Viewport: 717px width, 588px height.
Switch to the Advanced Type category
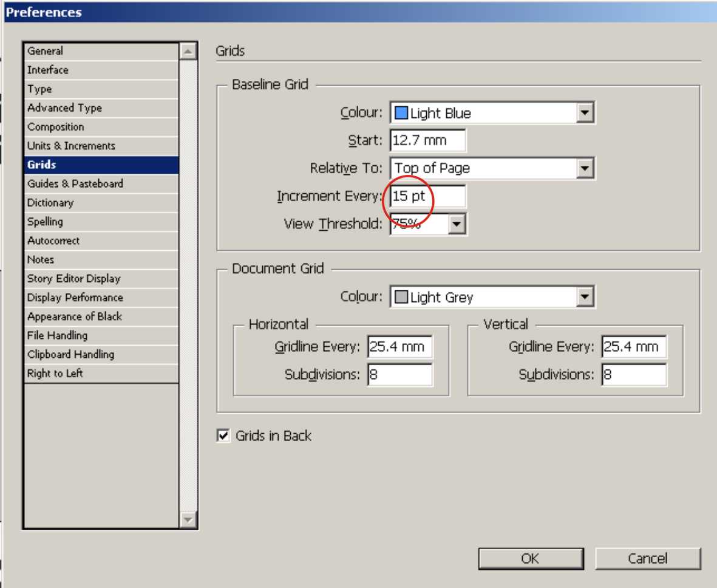101,108
